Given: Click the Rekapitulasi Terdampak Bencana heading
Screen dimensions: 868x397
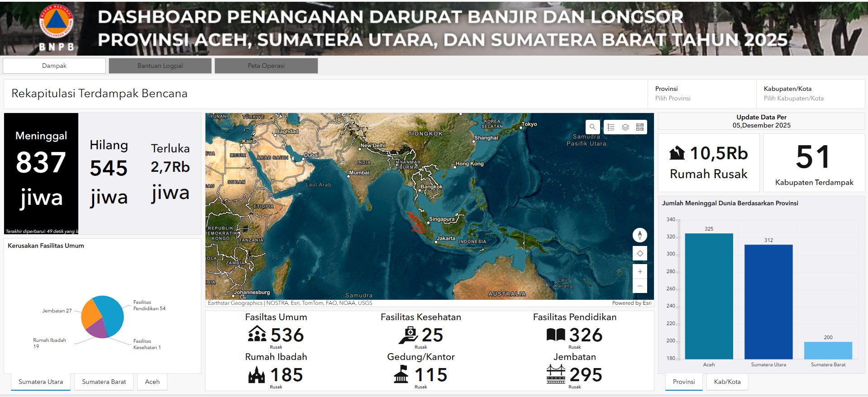Looking at the screenshot, I should pyautogui.click(x=99, y=94).
